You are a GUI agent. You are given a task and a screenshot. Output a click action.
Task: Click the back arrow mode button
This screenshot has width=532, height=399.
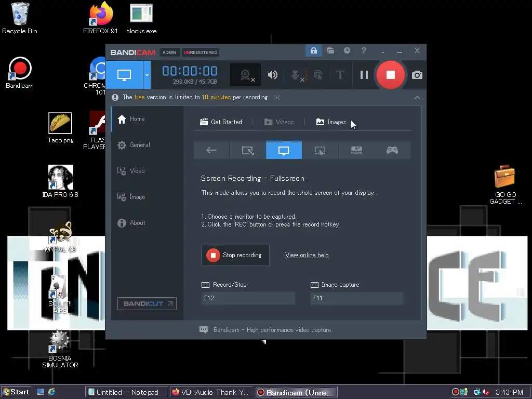click(211, 150)
